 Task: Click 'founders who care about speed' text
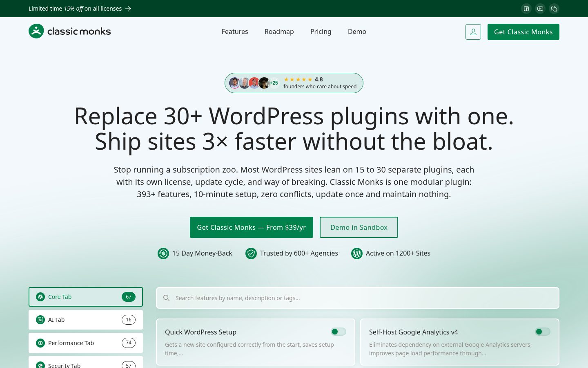coord(320,87)
